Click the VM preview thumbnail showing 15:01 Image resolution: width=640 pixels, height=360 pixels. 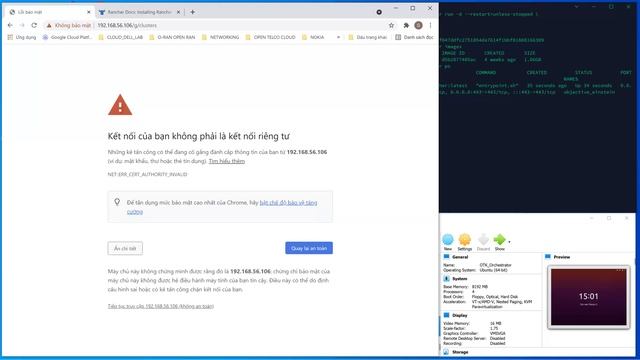589,297
